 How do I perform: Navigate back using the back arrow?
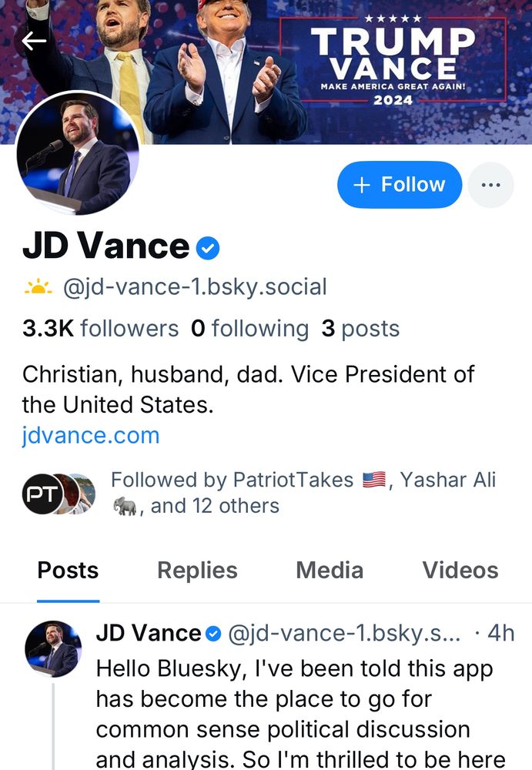(x=34, y=40)
